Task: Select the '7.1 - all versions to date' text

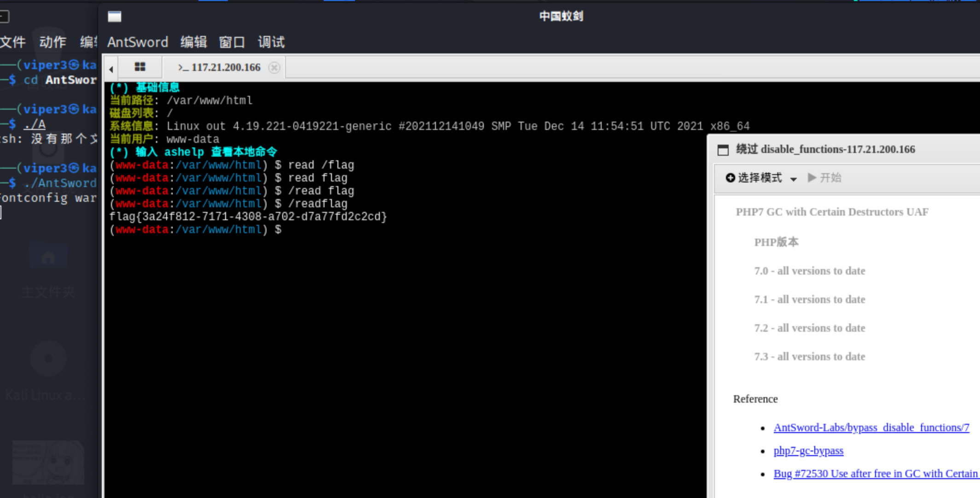Action: coord(810,299)
